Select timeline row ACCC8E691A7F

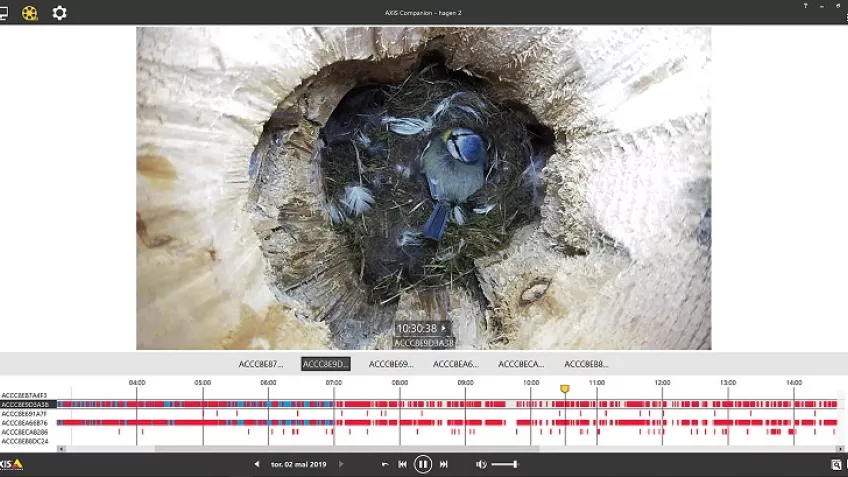tap(24, 414)
